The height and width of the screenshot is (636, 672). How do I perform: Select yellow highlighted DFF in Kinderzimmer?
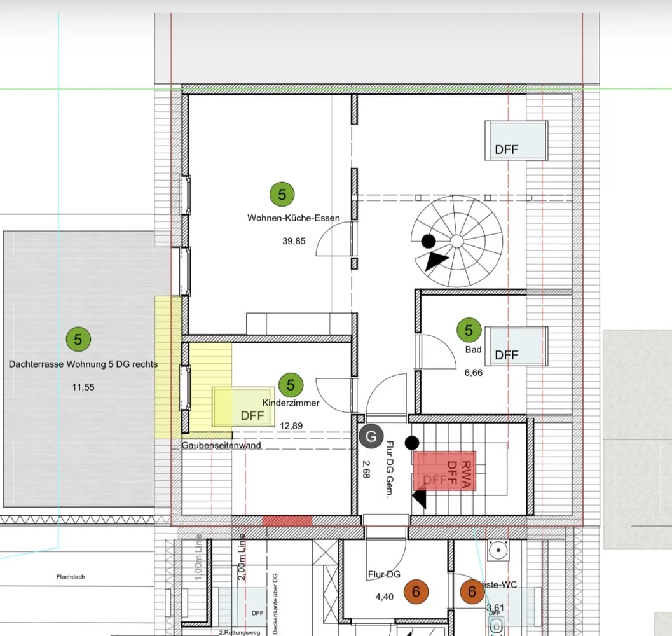(243, 407)
